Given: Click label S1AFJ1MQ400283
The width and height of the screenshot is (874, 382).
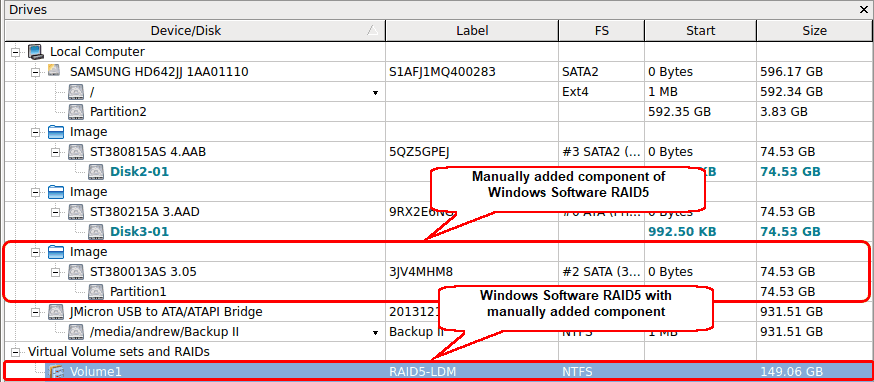Looking at the screenshot, I should tap(443, 72).
